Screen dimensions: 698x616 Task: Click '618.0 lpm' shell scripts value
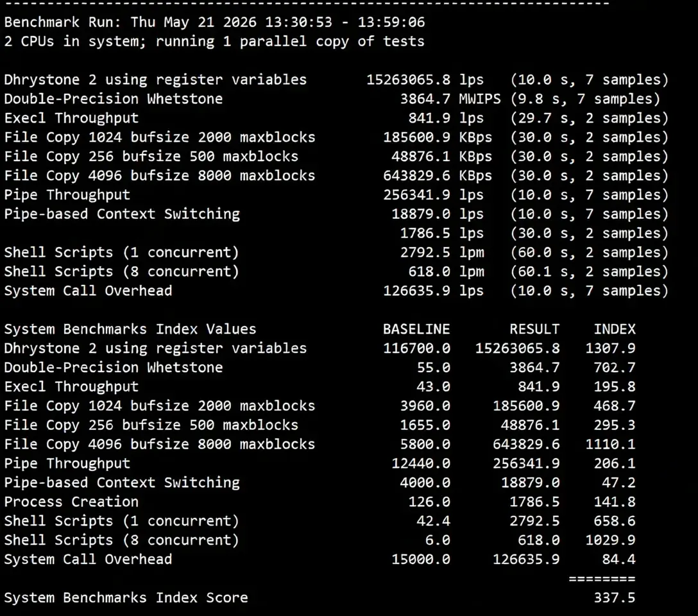pos(446,271)
